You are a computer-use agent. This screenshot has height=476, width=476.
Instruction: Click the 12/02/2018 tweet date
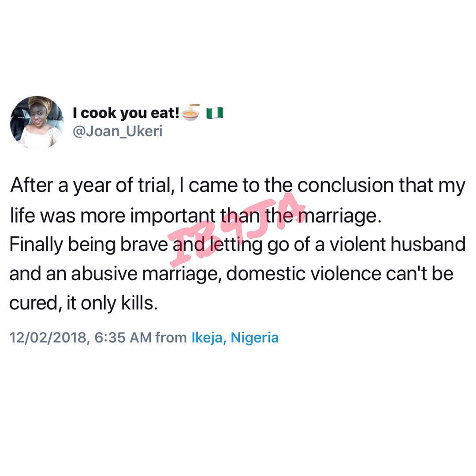[48, 338]
